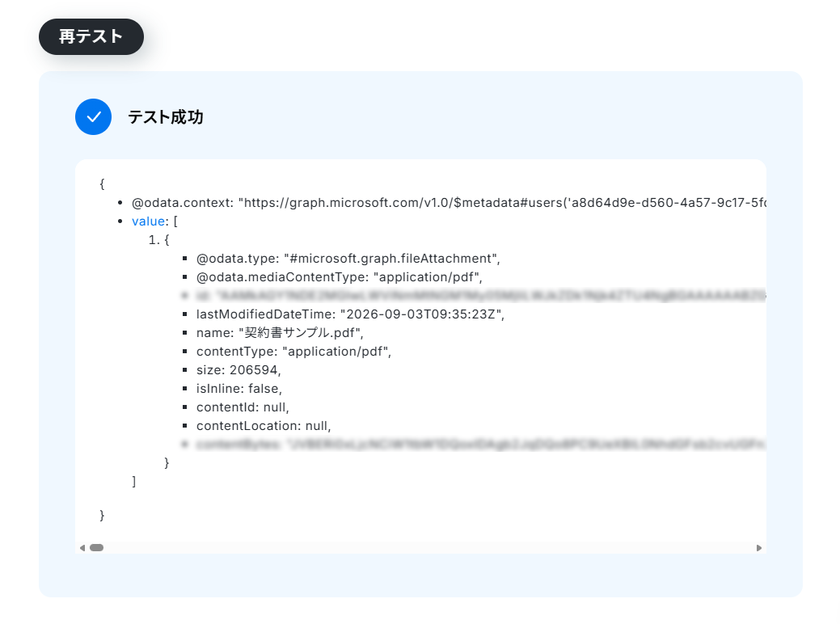The width and height of the screenshot is (840, 624).
Task: Click the 再テスト button
Action: pos(91,36)
